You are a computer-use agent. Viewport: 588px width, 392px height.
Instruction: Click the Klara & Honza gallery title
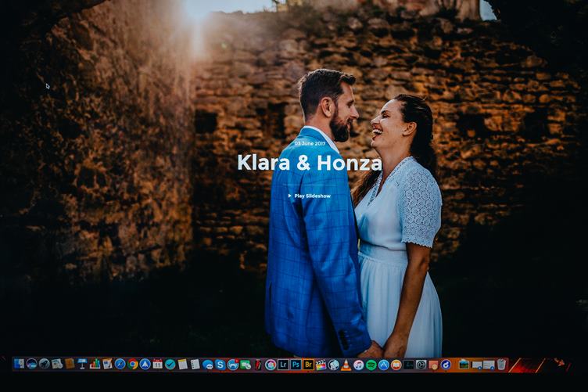click(x=310, y=163)
